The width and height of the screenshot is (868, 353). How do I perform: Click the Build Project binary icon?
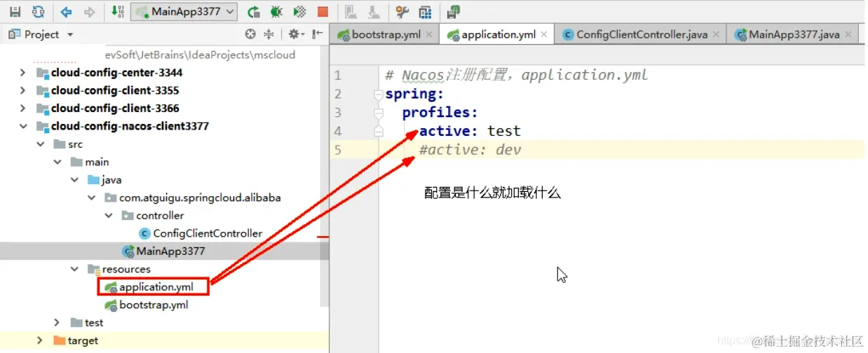pyautogui.click(x=117, y=11)
